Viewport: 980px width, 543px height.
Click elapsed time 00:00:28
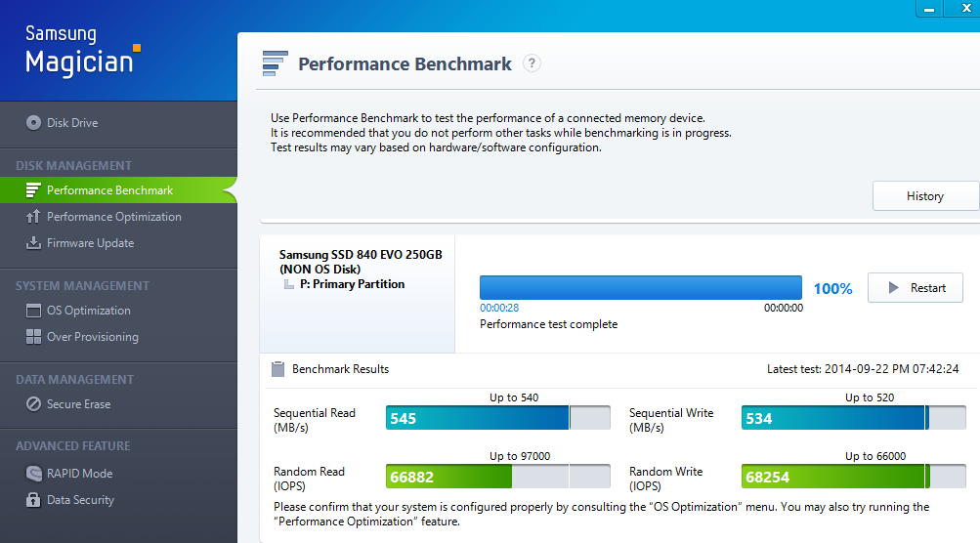coord(499,308)
